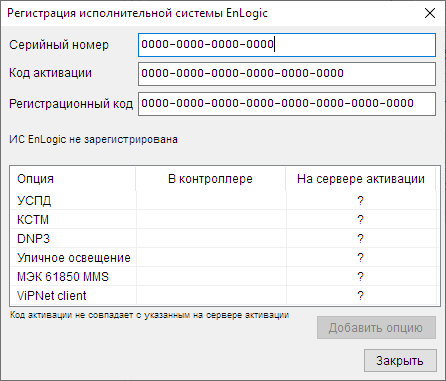The width and height of the screenshot is (446, 381).
Task: Click the Код активации label
Action: pyautogui.click(x=50, y=73)
